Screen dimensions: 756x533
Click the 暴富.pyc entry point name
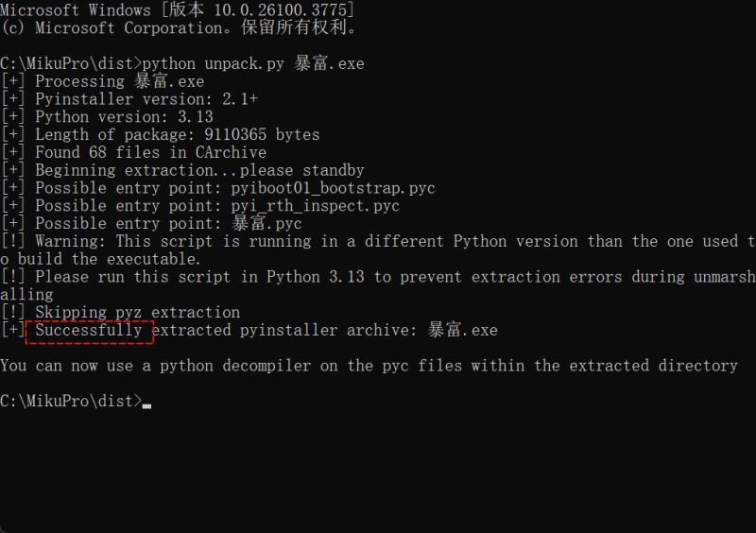[266, 224]
